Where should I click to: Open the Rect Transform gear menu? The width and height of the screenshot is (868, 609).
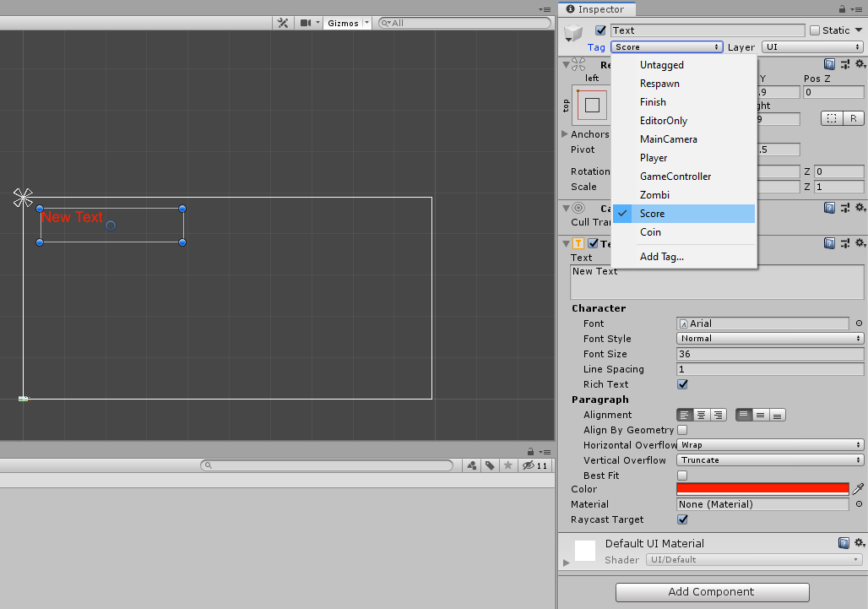pyautogui.click(x=860, y=64)
